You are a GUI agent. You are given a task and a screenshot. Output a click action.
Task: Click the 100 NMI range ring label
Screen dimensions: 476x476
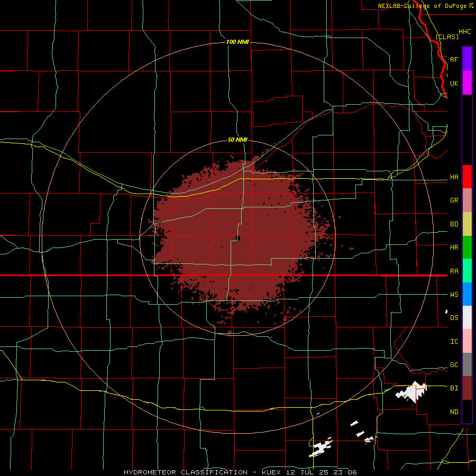tap(237, 42)
